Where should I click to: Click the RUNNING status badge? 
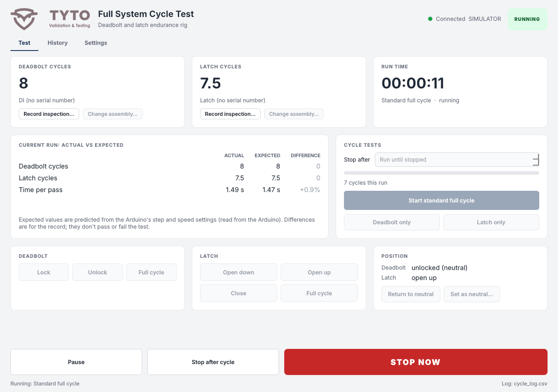click(527, 19)
